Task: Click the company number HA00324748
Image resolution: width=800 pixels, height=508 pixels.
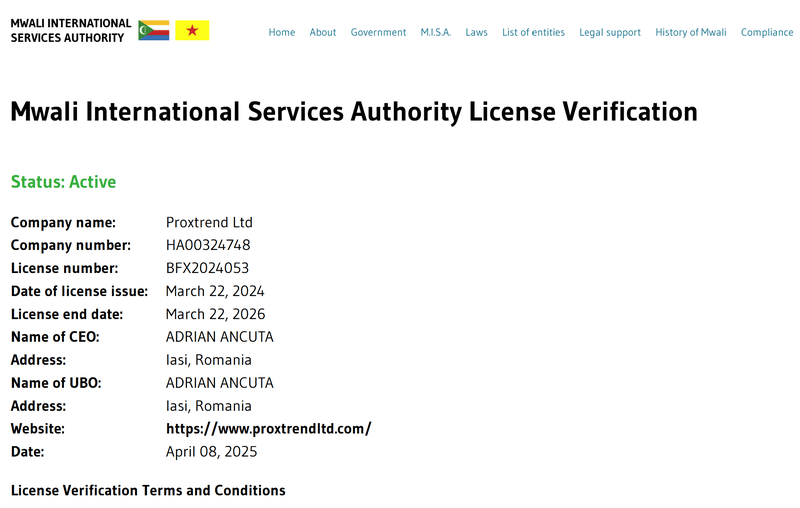Action: [208, 245]
